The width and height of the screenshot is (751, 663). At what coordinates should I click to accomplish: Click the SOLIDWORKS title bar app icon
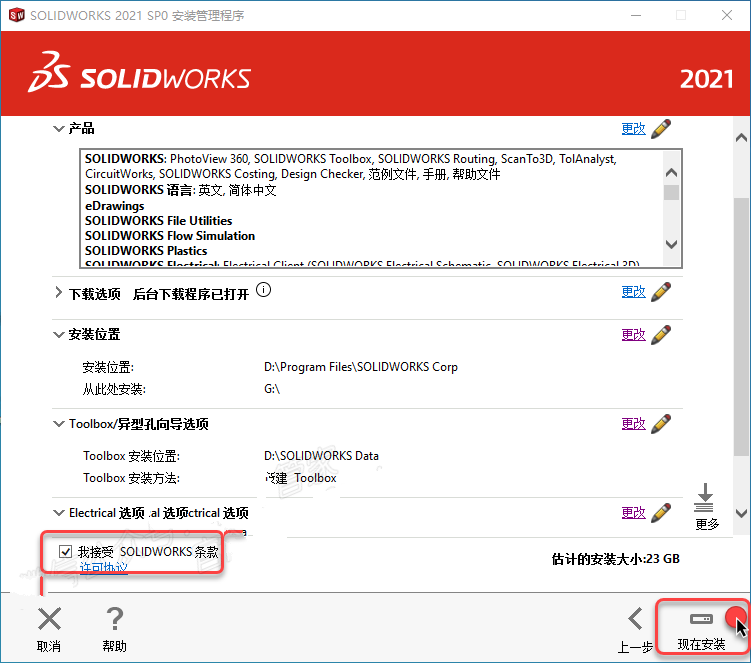(x=16, y=15)
